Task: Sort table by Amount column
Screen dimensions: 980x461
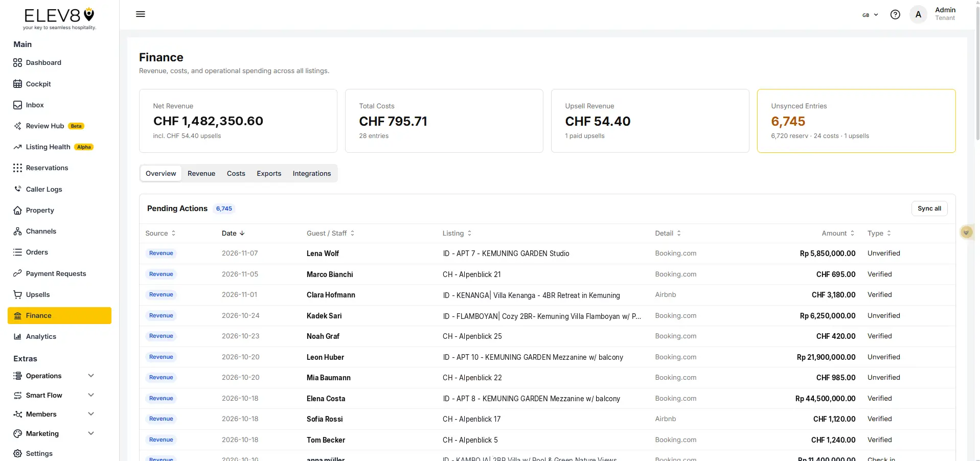Action: tap(838, 233)
